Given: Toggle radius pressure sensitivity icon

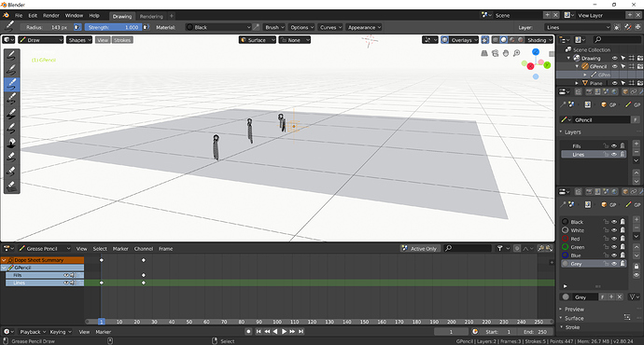Looking at the screenshot, I should tap(77, 27).
